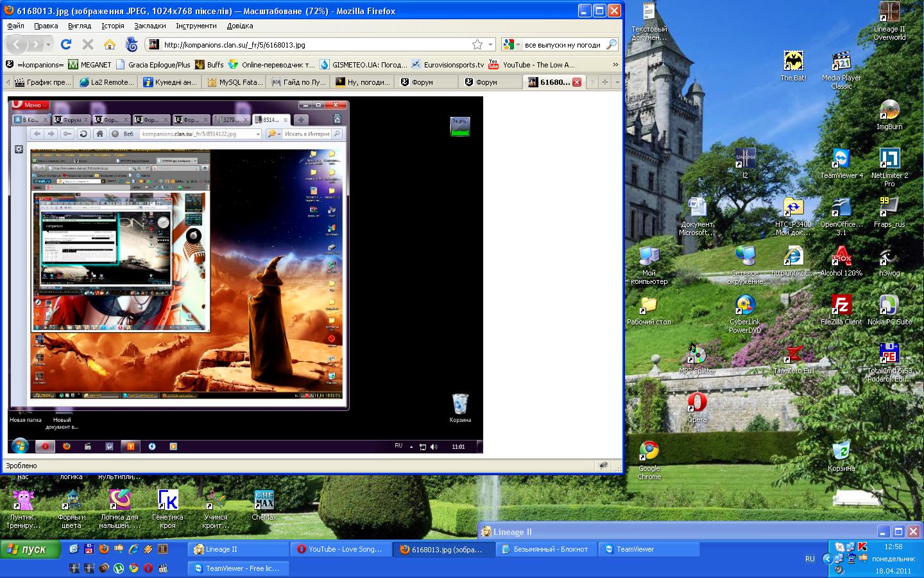Select TeamViewer 4 desktop icon
This screenshot has height=578, width=924.
(x=841, y=164)
